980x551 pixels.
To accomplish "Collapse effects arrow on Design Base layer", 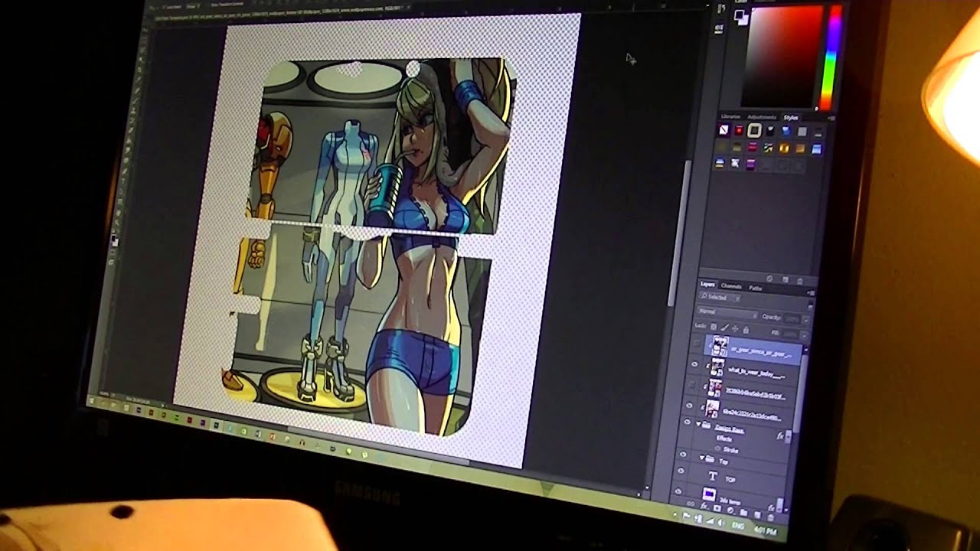I will (788, 435).
